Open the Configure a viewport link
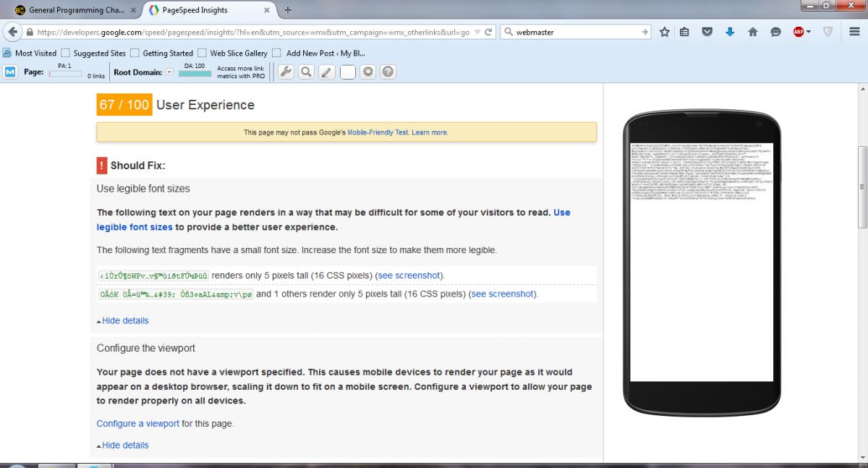This screenshot has height=468, width=868. coord(137,423)
